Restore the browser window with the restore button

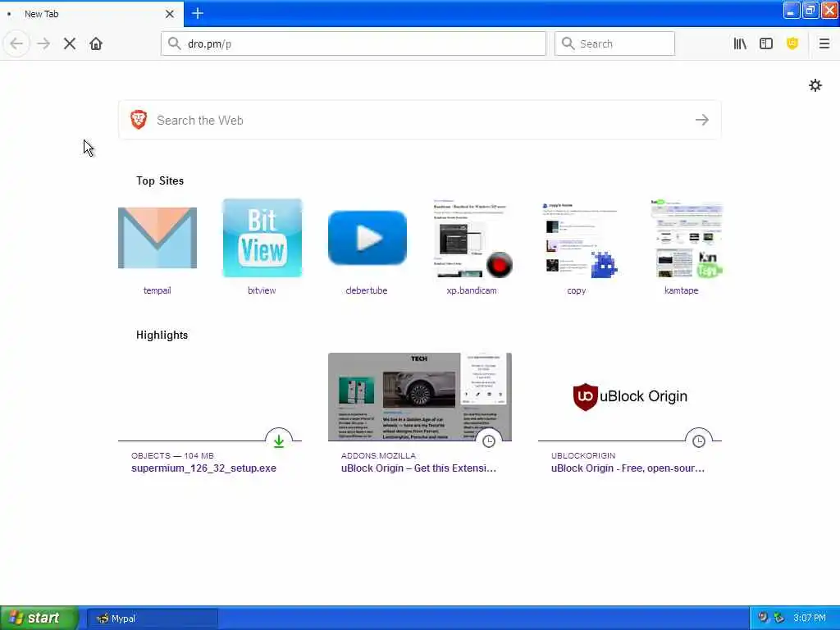point(810,10)
